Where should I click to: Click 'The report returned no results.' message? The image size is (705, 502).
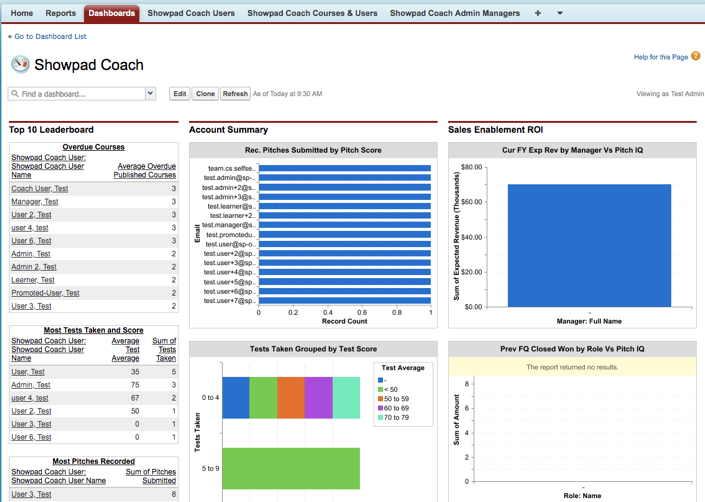click(x=572, y=367)
